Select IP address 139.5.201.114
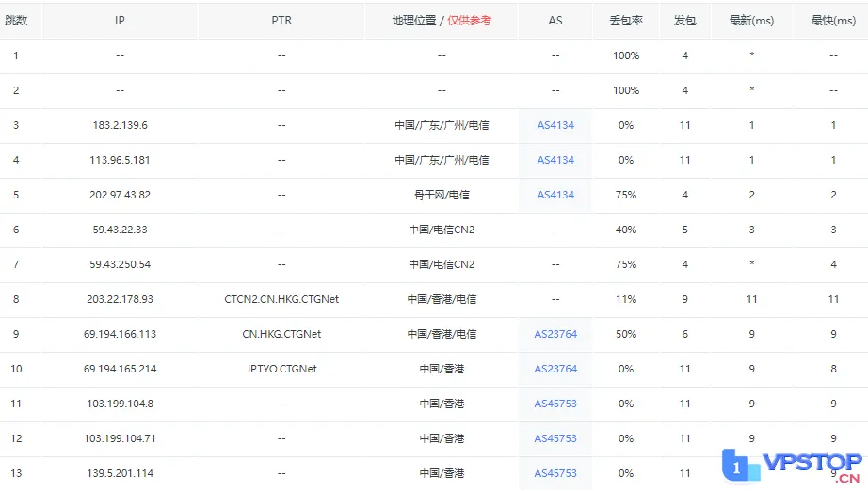 click(121, 473)
